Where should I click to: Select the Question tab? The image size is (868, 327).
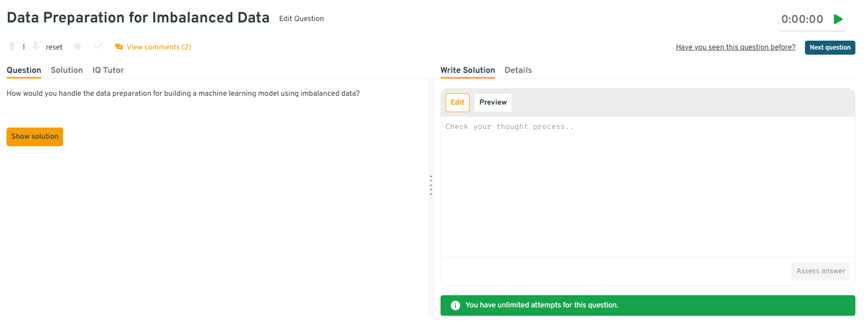tap(24, 70)
